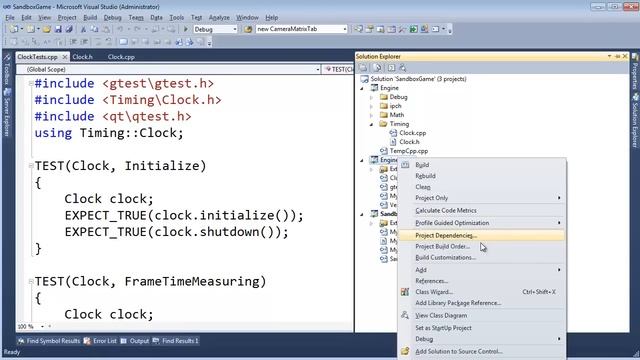The width and height of the screenshot is (640, 360).
Task: Collapse the Timing folder node
Action: click(x=371, y=124)
